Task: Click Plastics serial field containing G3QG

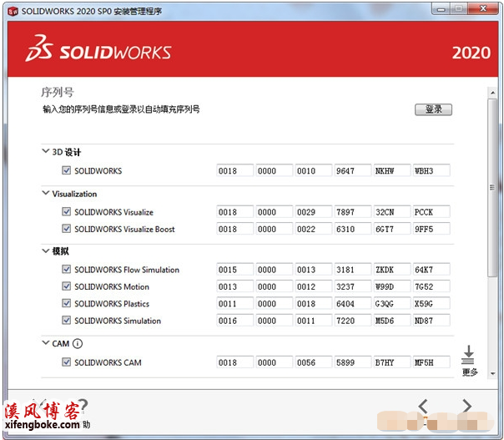Action: coord(392,304)
